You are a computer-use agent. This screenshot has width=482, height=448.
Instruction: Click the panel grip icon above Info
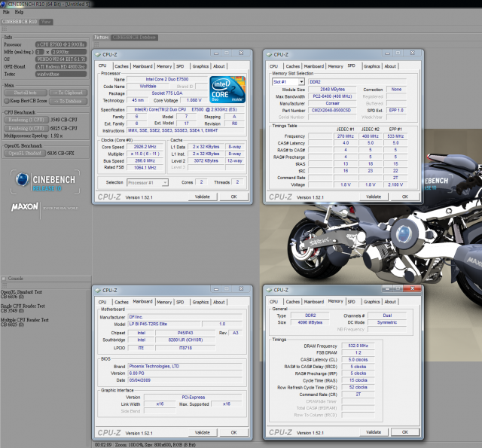[x=5, y=29]
